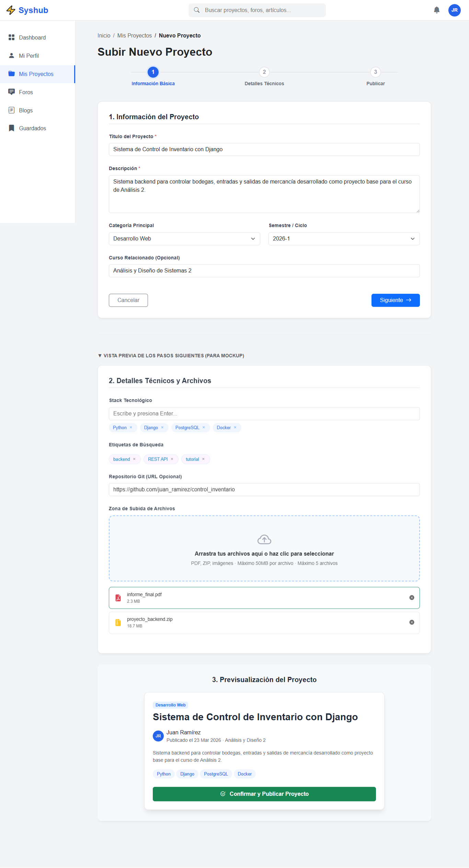Viewport: 469px width, 868px height.
Task: Click the Repositorio Git URL field
Action: pyautogui.click(x=264, y=490)
